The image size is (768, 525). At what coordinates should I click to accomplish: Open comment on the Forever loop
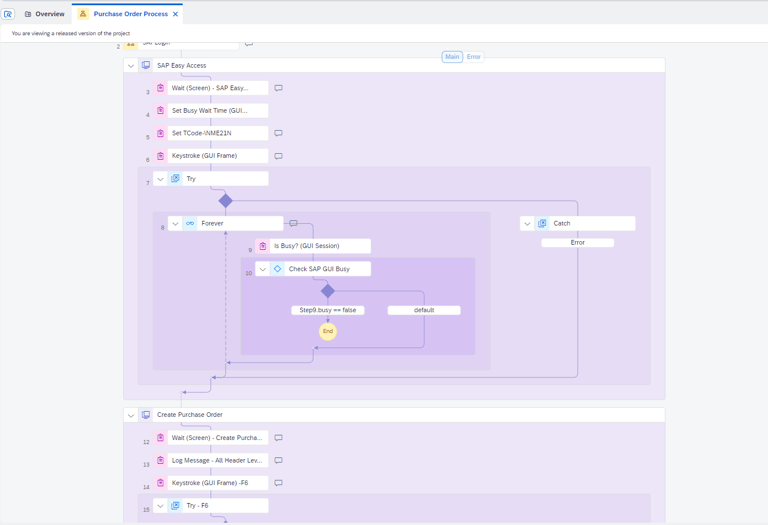[x=293, y=223]
